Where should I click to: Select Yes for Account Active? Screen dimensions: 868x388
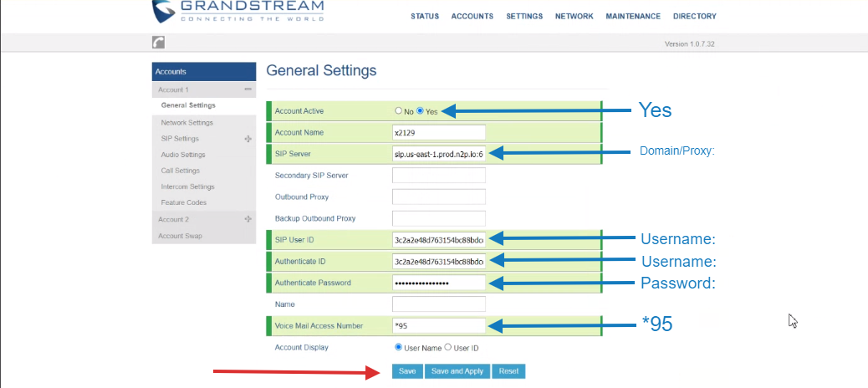(420, 110)
